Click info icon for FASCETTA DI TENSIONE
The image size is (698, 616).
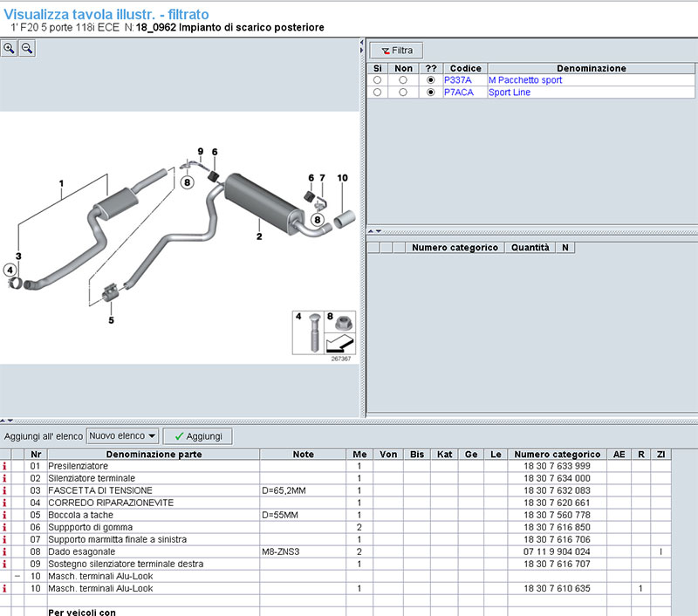4,491
